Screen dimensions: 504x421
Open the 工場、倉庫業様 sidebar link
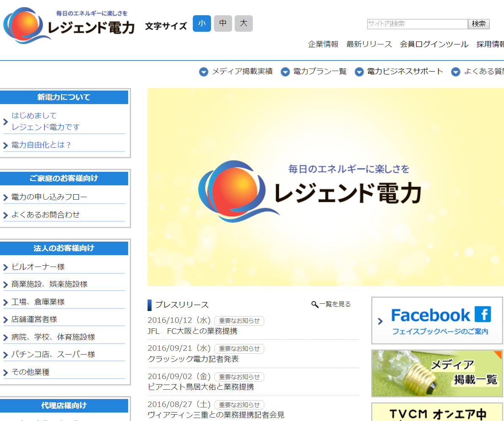[38, 302]
